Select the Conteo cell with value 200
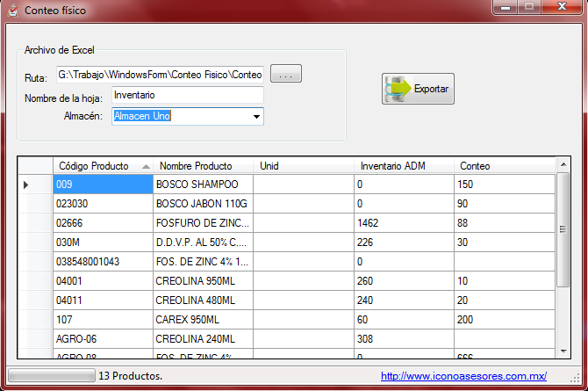Image resolution: width=588 pixels, height=391 pixels. (x=505, y=320)
